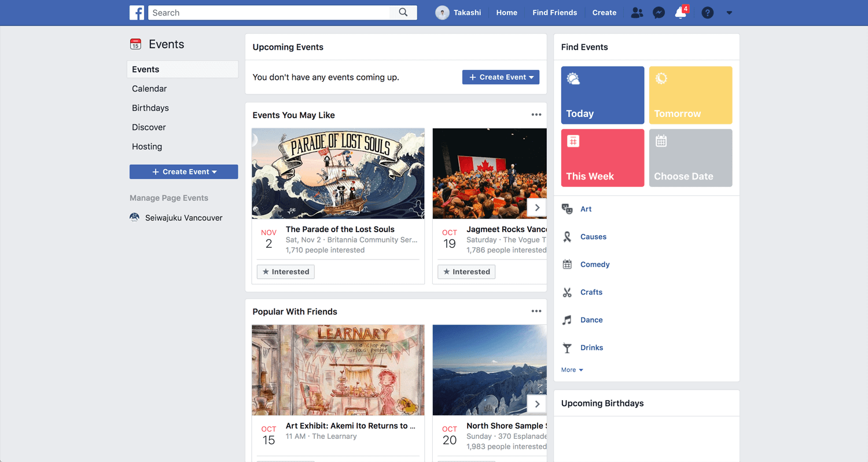Open the Messenger icon

tap(659, 13)
